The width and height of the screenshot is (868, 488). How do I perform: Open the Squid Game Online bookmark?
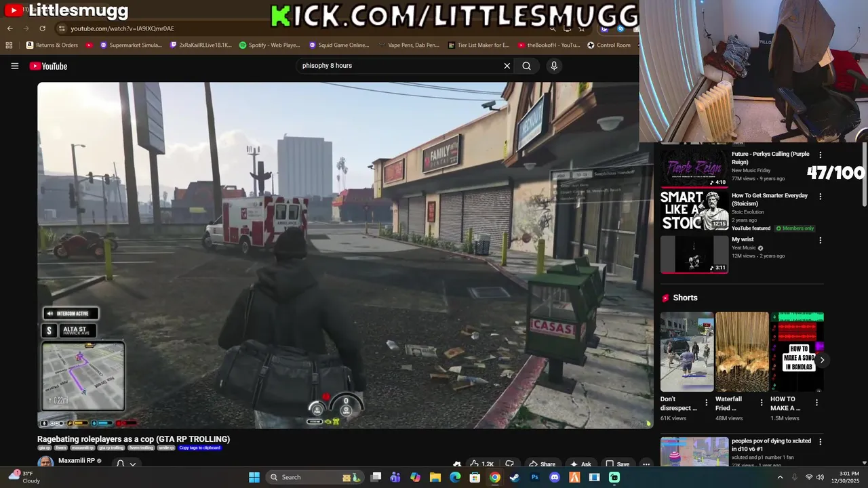click(339, 45)
